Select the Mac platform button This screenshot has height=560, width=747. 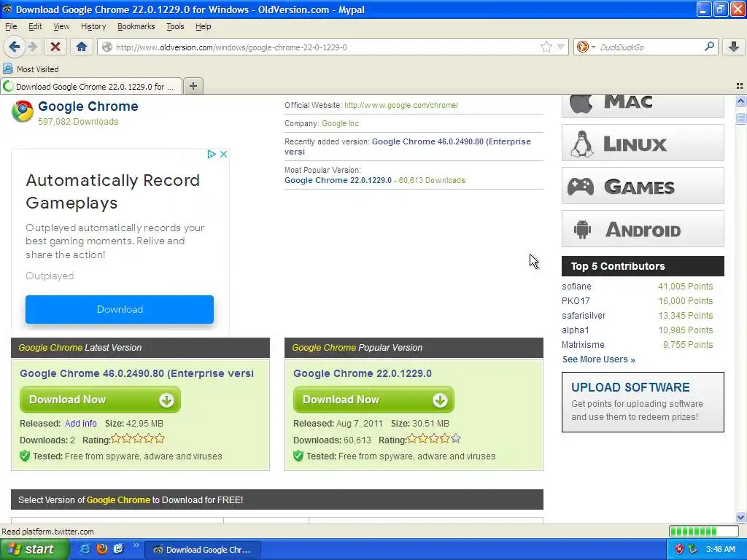coord(643,105)
